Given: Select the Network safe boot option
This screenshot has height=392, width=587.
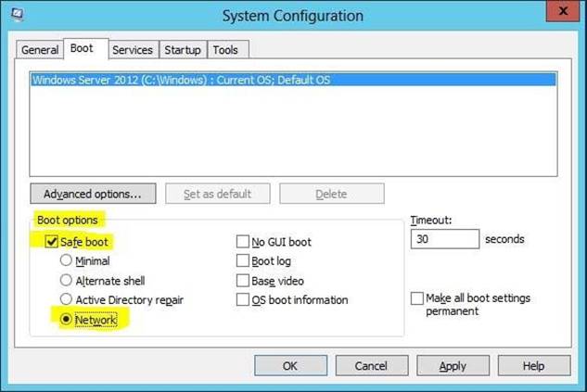Looking at the screenshot, I should pyautogui.click(x=66, y=320).
